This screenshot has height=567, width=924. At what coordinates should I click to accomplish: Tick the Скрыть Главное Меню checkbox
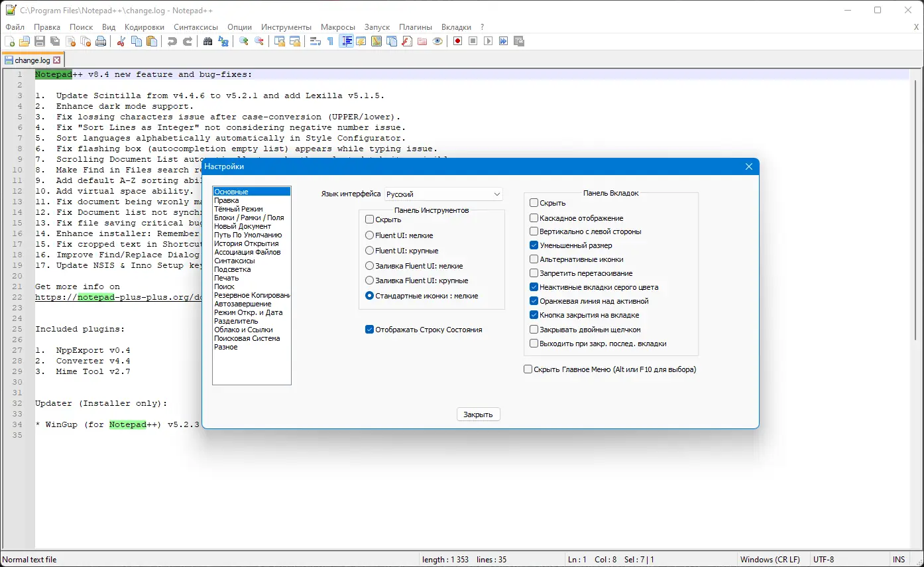click(528, 369)
